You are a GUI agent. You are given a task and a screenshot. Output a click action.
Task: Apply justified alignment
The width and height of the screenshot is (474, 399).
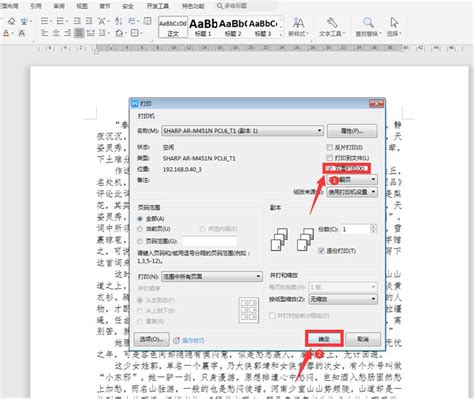pyautogui.click(x=79, y=33)
